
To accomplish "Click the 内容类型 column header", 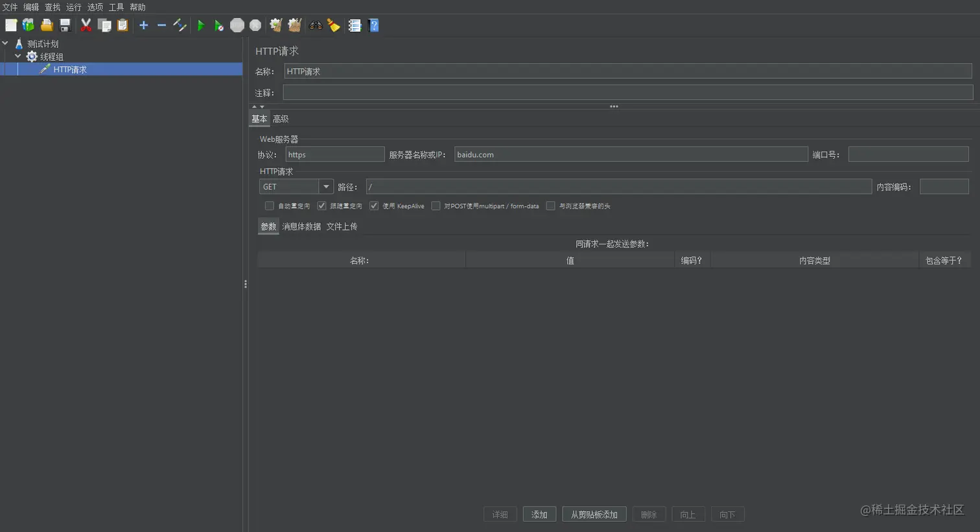I will coord(815,260).
